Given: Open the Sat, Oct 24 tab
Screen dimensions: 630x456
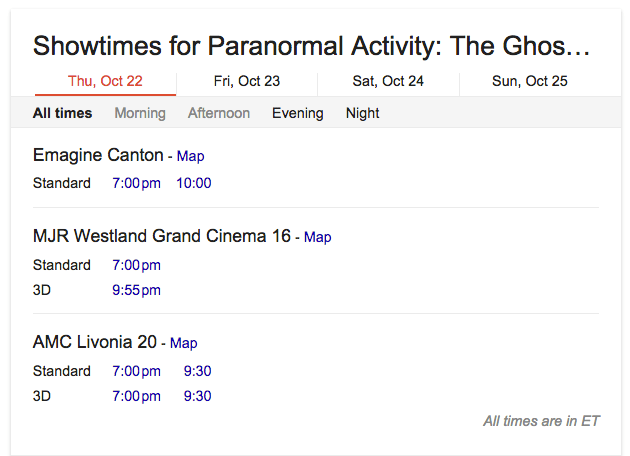Looking at the screenshot, I should point(388,82).
